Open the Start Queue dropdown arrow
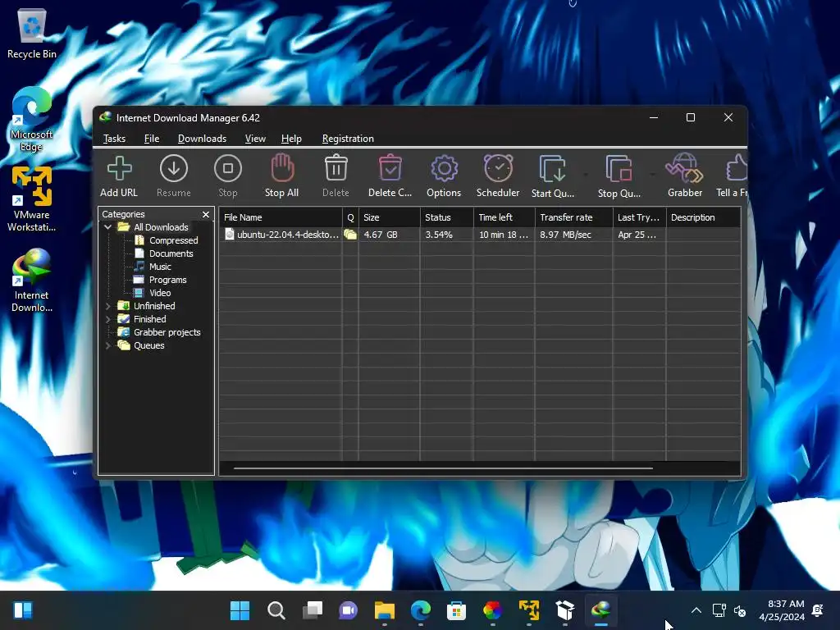Screen dimensions: 840x630 (586, 175)
